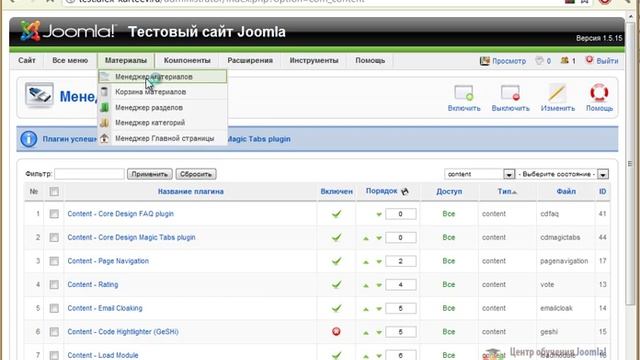Open the content type filter dropdown

tap(479, 174)
